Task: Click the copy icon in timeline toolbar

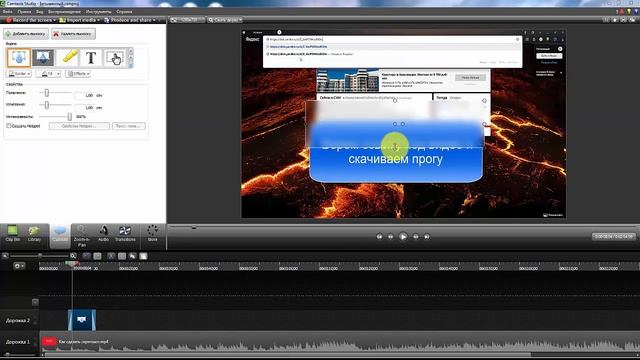Action: tap(132, 256)
